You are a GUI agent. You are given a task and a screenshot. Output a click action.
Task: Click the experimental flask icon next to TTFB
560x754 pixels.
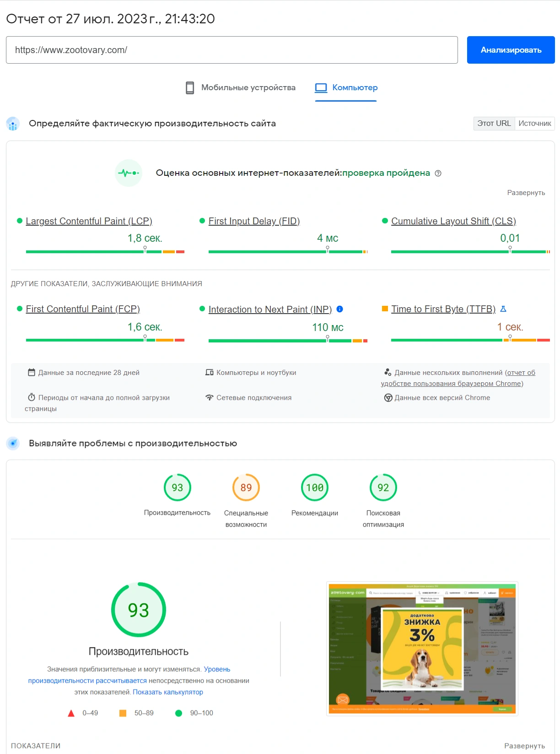click(503, 309)
